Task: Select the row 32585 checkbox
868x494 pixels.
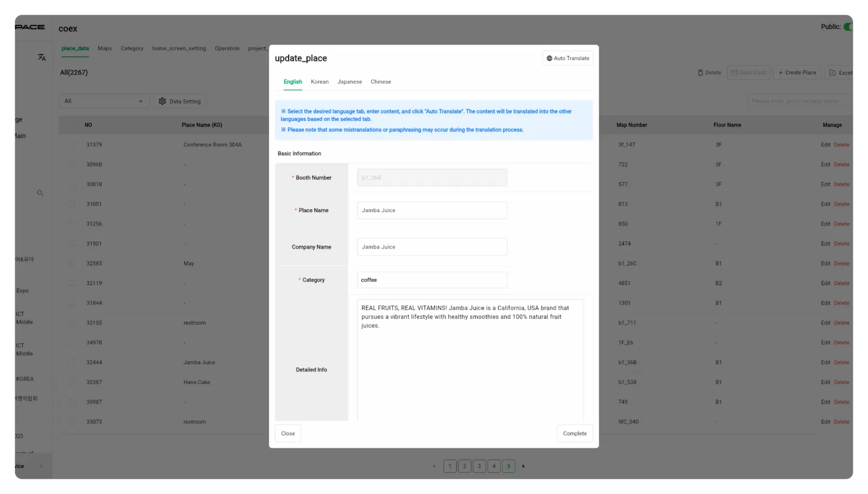Action: (72, 264)
